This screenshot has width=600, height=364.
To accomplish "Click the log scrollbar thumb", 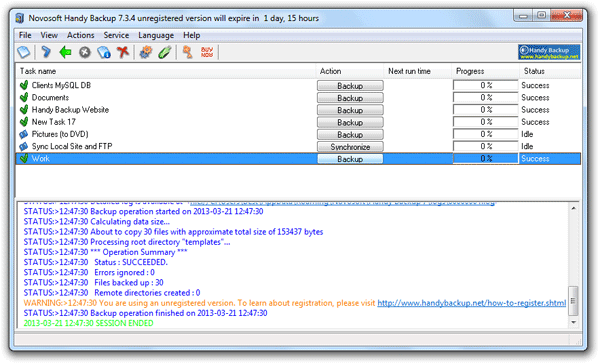I will tap(573, 301).
